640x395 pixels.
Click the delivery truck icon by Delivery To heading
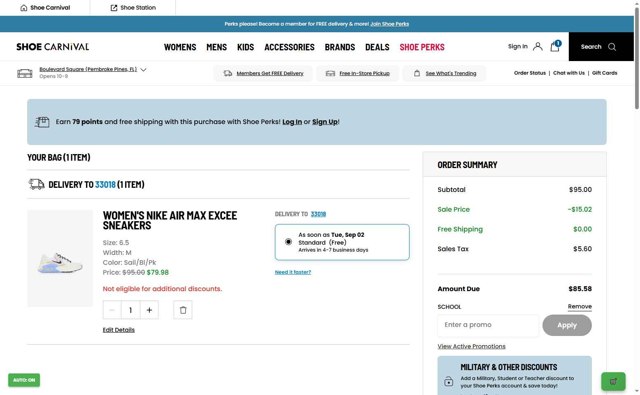pyautogui.click(x=36, y=184)
